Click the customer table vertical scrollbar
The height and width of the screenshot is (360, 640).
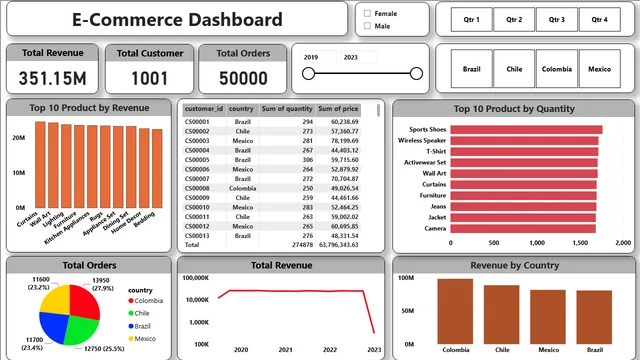coord(378,110)
